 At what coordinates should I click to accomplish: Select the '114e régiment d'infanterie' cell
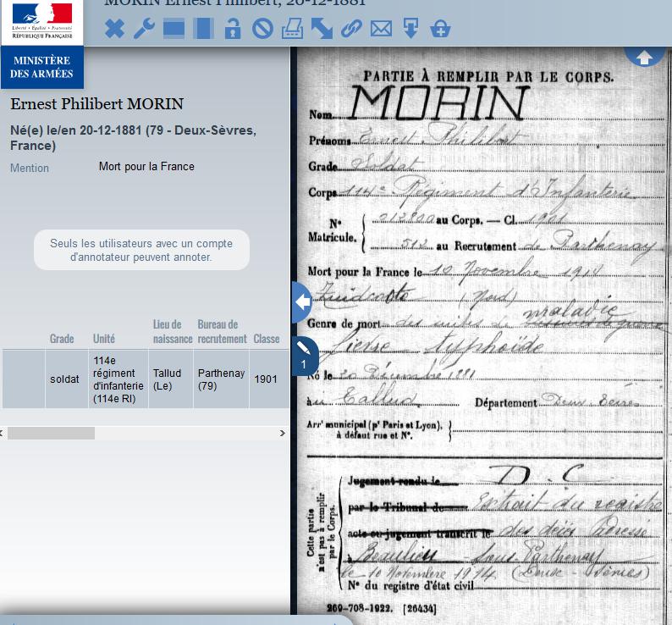tap(118, 379)
